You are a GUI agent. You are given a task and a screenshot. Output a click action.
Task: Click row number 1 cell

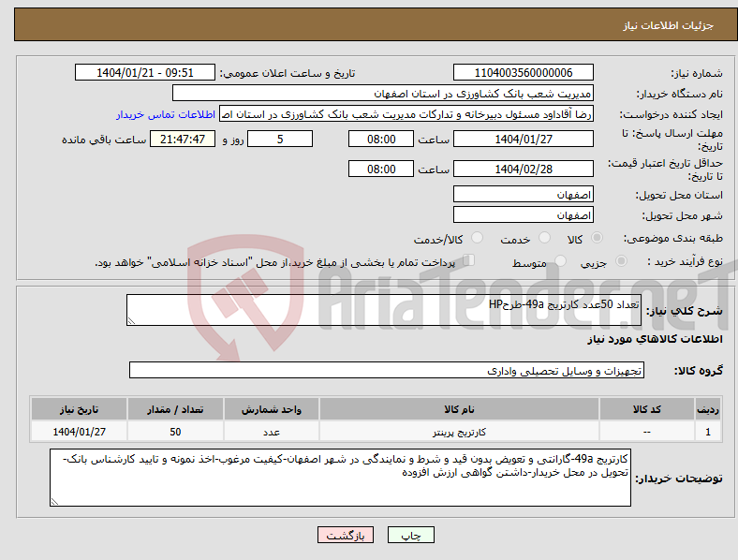(x=708, y=432)
